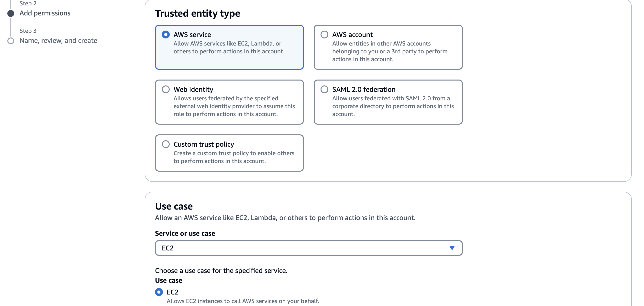This screenshot has height=306, width=644.
Task: Go to Add permissions step
Action: (x=45, y=13)
